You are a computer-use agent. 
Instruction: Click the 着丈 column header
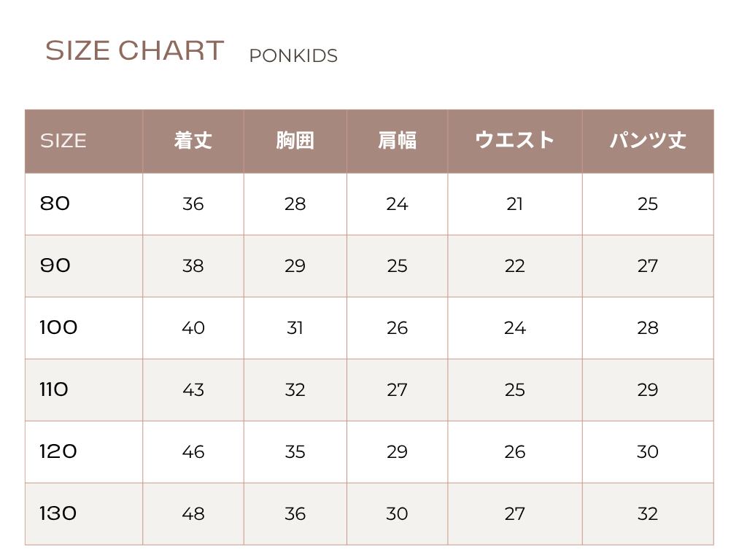[193, 141]
